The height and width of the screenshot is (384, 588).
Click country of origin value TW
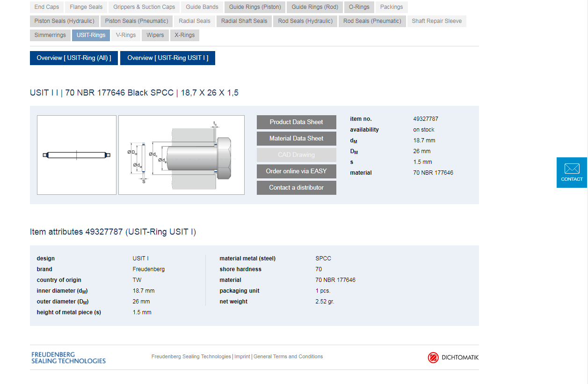(137, 280)
